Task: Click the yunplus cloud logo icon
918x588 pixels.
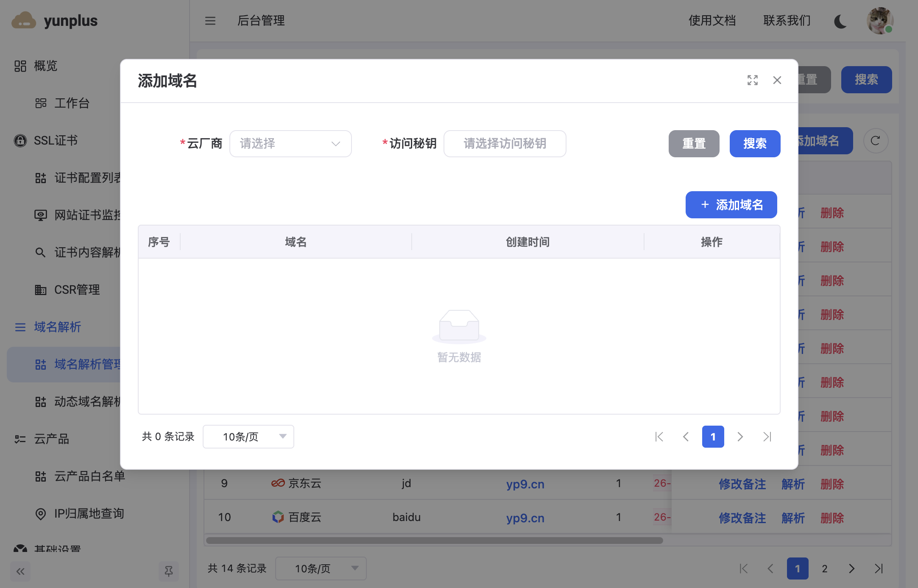Action: (x=24, y=20)
